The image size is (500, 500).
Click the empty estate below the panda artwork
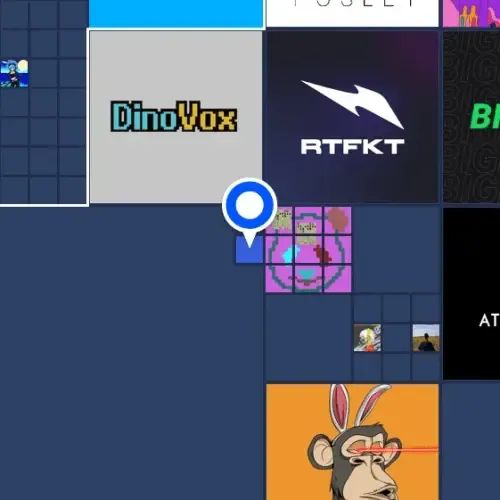click(x=308, y=338)
